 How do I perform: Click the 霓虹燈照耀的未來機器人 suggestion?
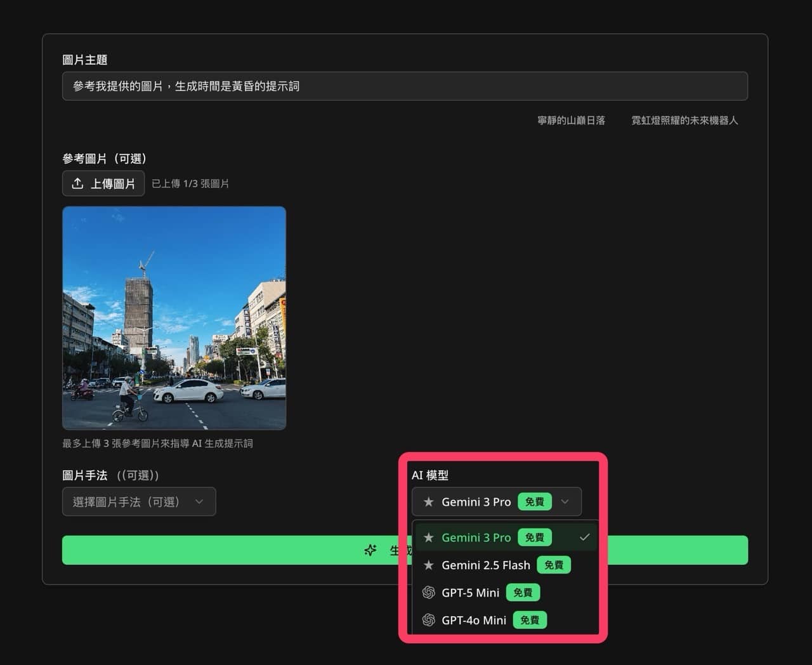pyautogui.click(x=684, y=120)
